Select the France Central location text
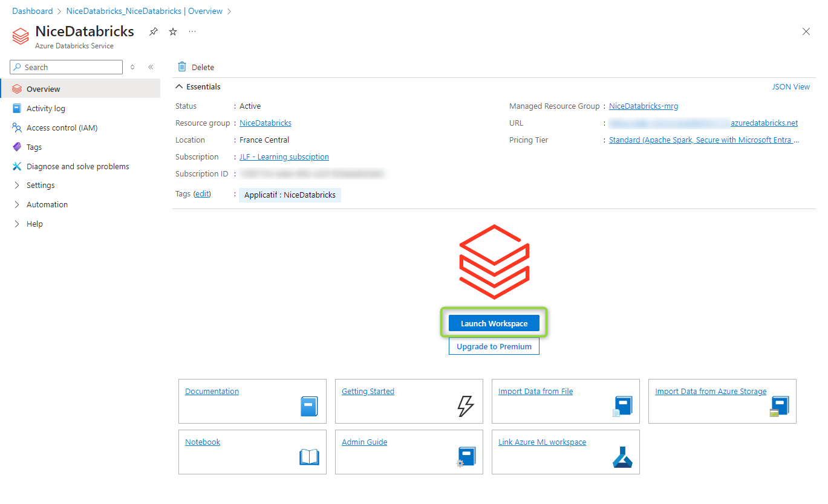The height and width of the screenshot is (504, 828). (x=264, y=140)
